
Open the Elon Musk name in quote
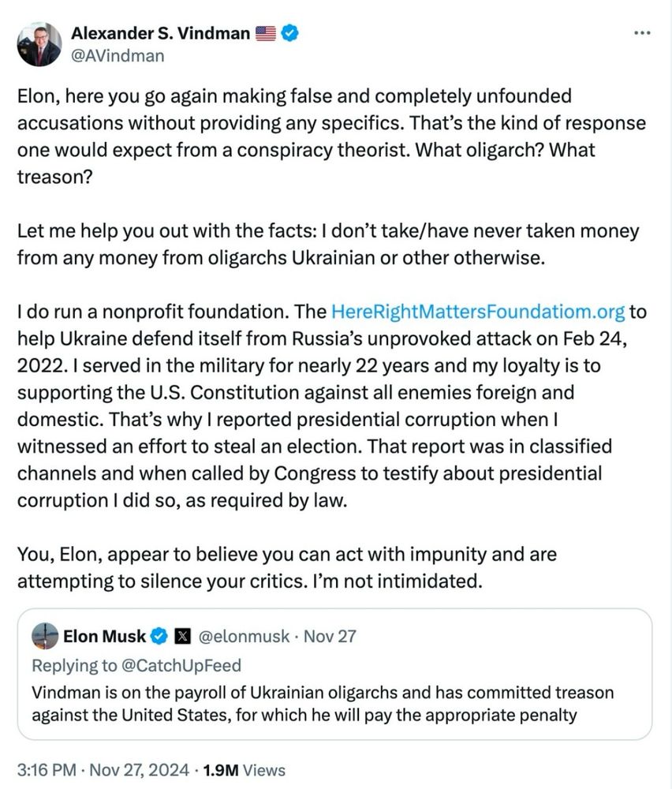105,637
